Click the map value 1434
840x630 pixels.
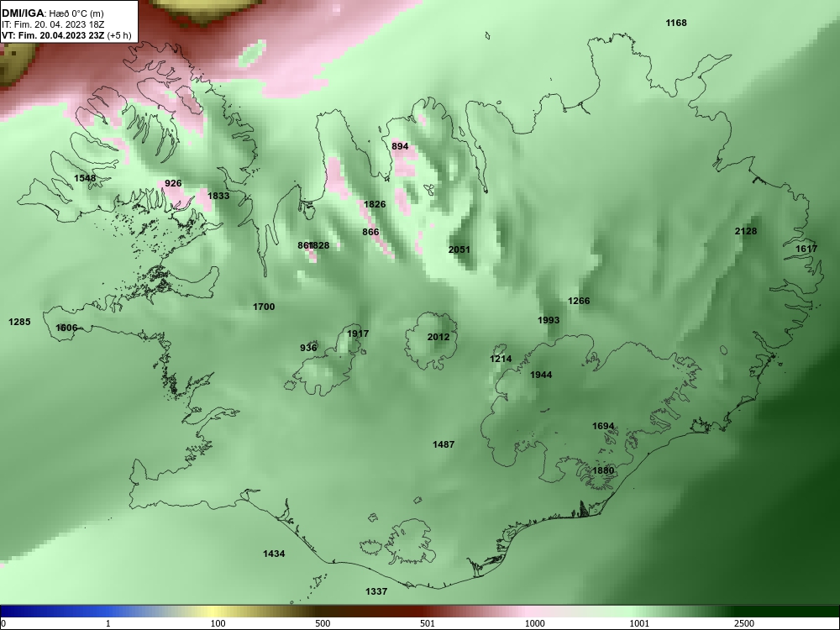coord(274,554)
